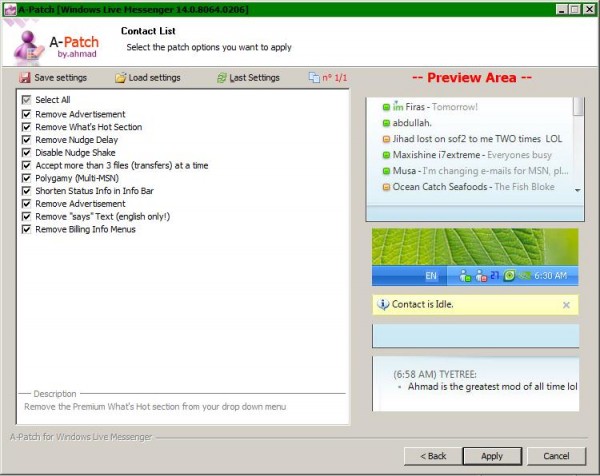The image size is (600, 476).
Task: Click the Contact is Idle text
Action: pyautogui.click(x=422, y=305)
